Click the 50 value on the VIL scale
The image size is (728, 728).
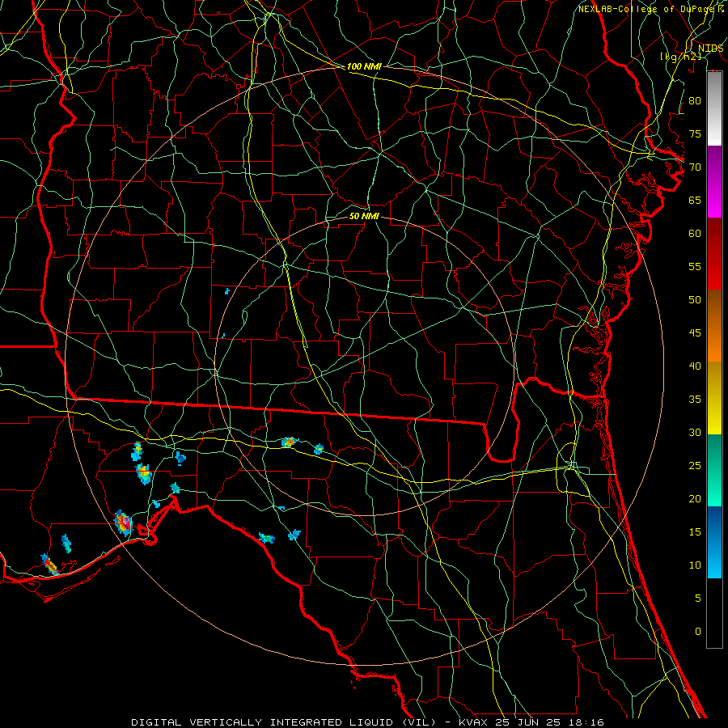[x=695, y=299]
